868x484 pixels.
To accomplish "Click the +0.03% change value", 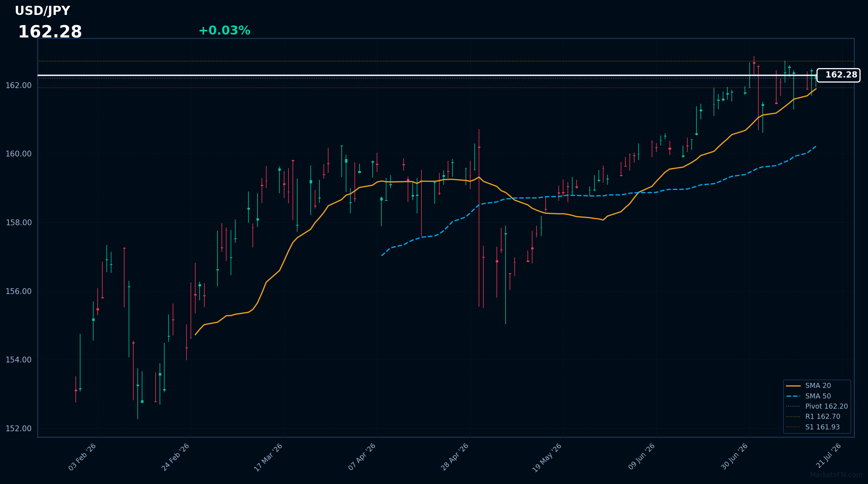I will coord(224,31).
